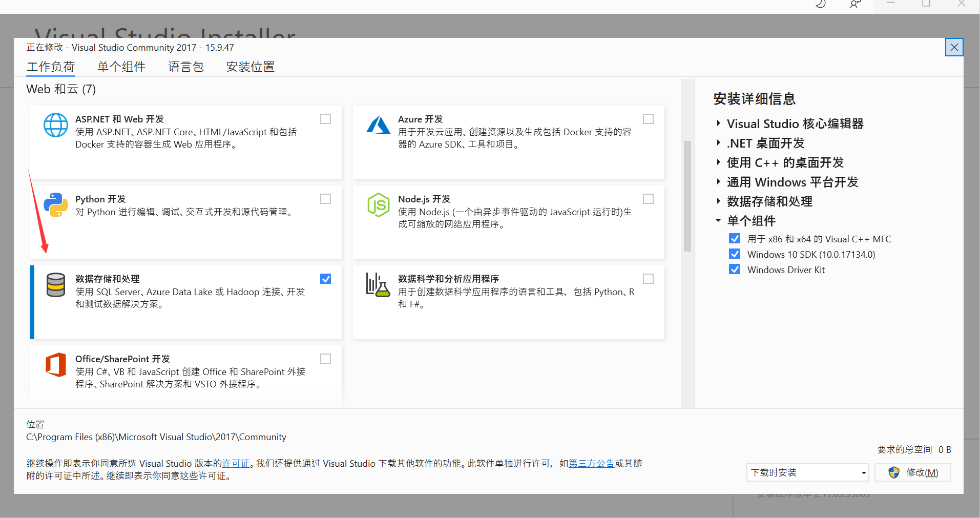Expand Visual Studio 核心编辑器 details

[x=718, y=123]
